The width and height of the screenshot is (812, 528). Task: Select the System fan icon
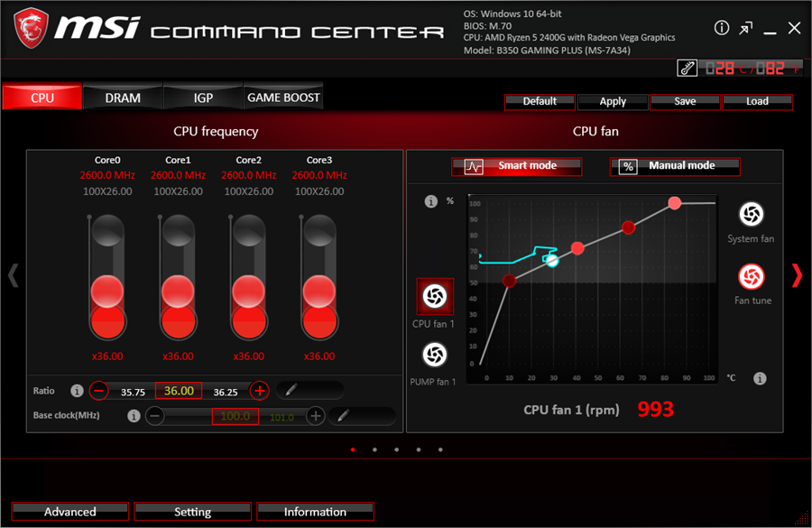click(751, 214)
